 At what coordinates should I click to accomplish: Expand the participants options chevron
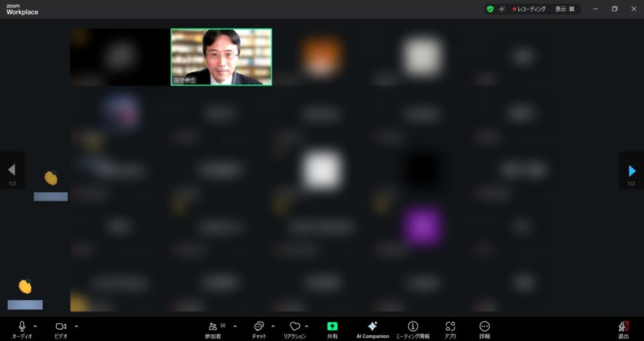(x=235, y=326)
